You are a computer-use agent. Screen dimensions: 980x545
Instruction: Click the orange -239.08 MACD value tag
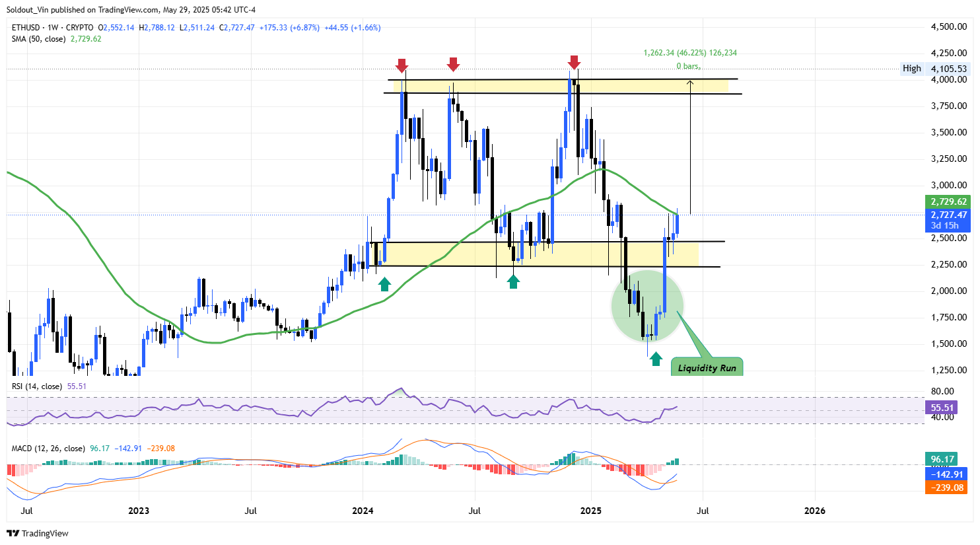(x=947, y=488)
